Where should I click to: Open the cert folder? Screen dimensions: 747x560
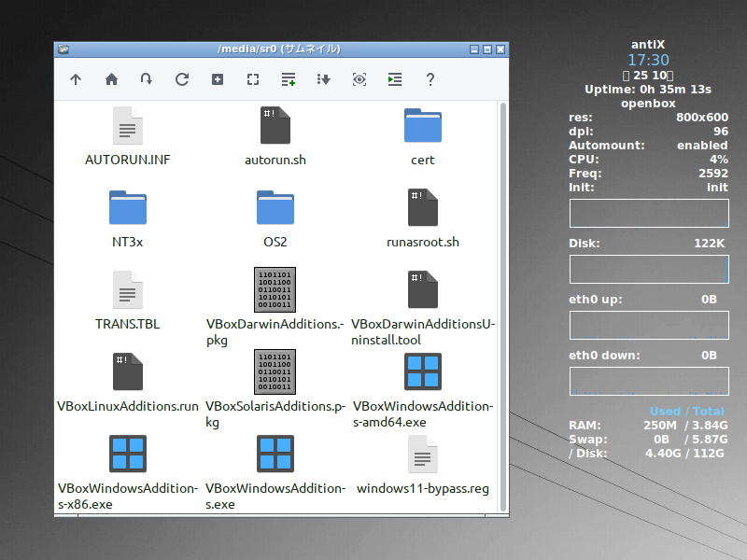[423, 126]
